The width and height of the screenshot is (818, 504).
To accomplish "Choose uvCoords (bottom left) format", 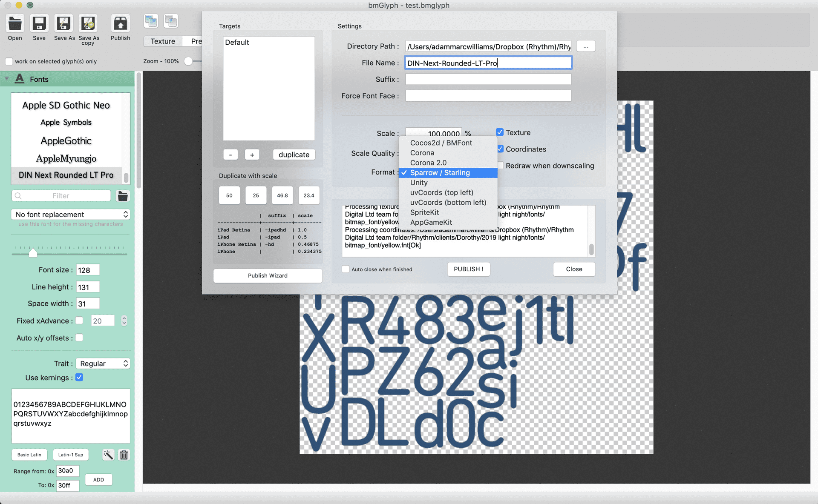I will (x=448, y=203).
